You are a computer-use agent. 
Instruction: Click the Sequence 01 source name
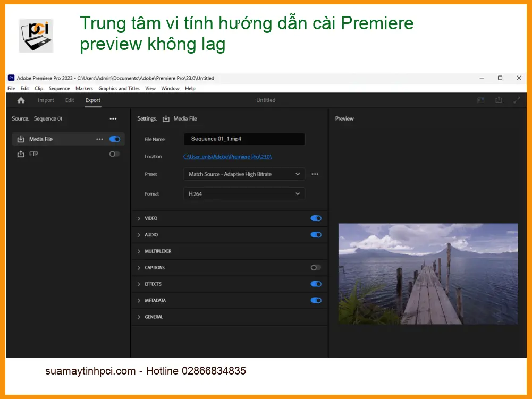pyautogui.click(x=48, y=119)
